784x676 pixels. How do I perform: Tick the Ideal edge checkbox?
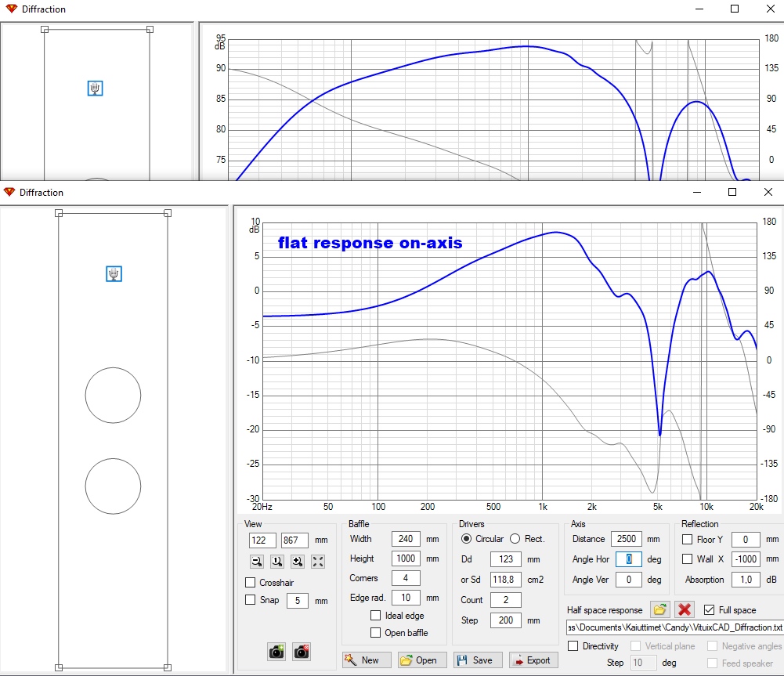click(375, 616)
